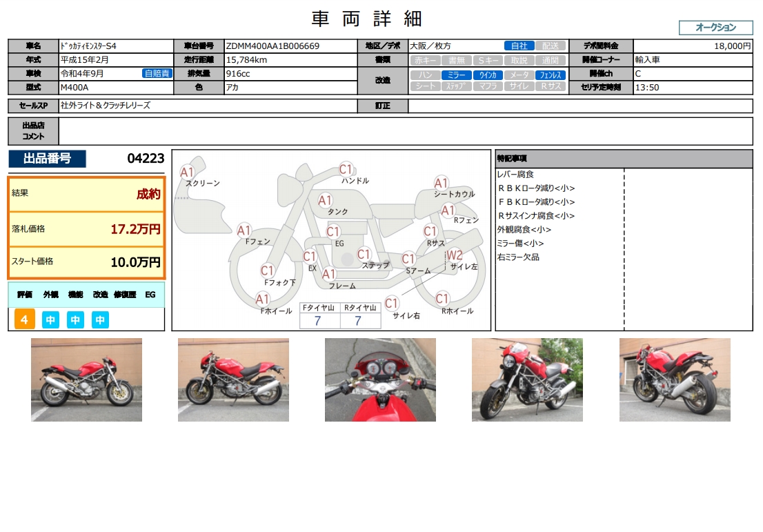Viewport: 763px width, 532px height.
Task: Click the 落札価格 value 17.2万円
Action: point(135,229)
